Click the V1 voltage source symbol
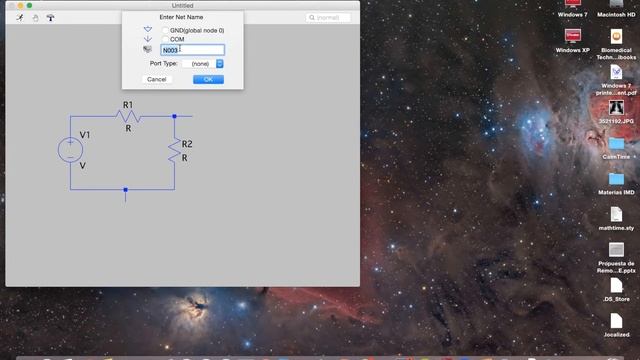Viewport: 640px width, 360px height. click(x=70, y=150)
